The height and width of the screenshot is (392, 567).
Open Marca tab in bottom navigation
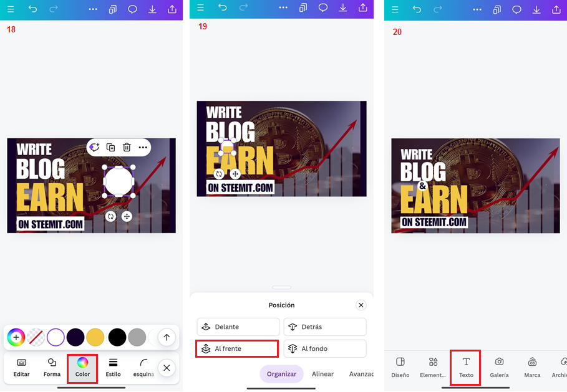pyautogui.click(x=532, y=368)
